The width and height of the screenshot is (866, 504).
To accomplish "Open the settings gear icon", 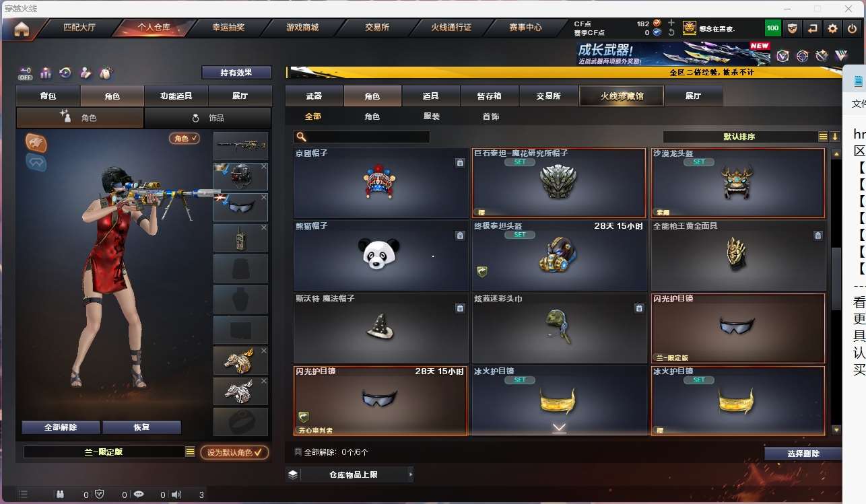I will [832, 28].
